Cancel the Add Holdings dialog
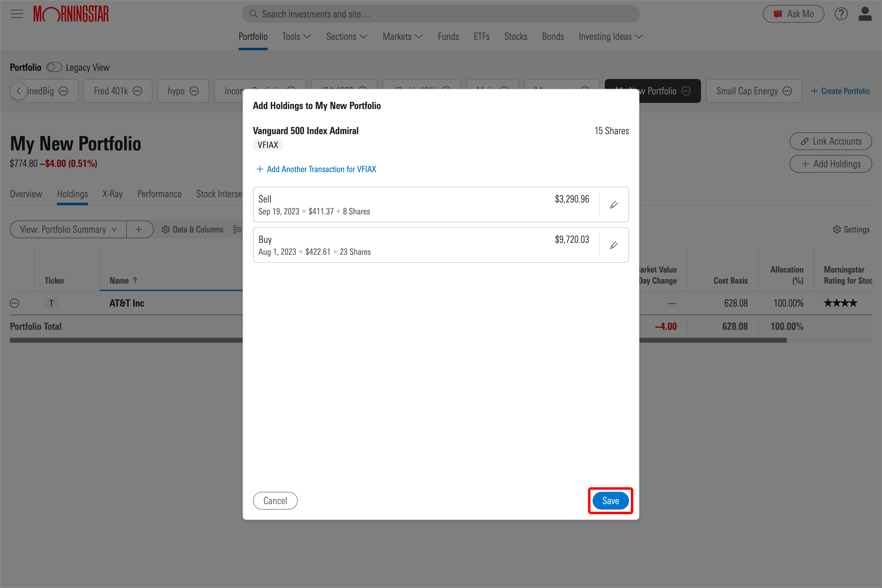The height and width of the screenshot is (588, 882). point(275,501)
